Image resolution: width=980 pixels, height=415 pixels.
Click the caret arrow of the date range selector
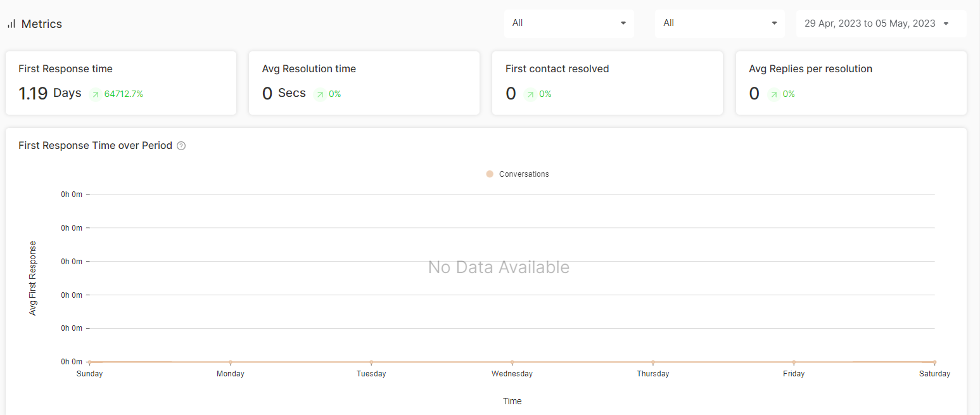pyautogui.click(x=946, y=23)
